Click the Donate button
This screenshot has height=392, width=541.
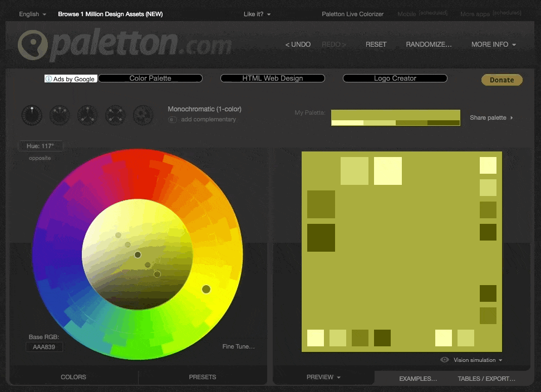point(501,80)
